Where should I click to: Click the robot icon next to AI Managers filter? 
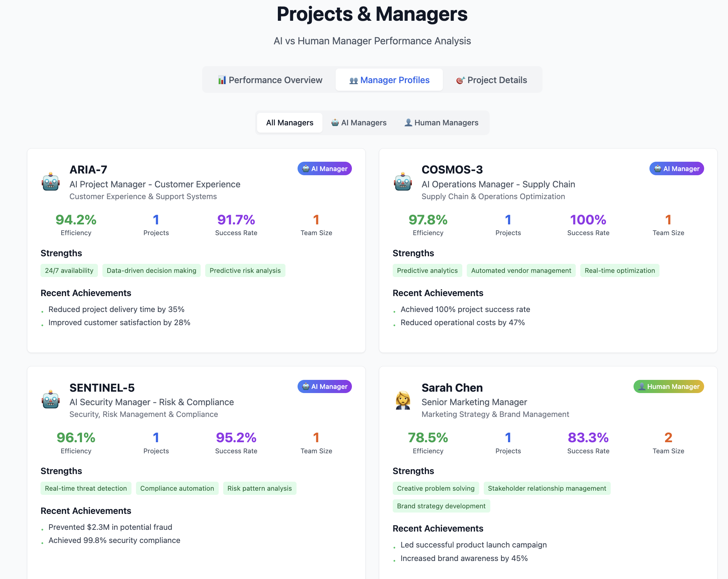pyautogui.click(x=334, y=122)
